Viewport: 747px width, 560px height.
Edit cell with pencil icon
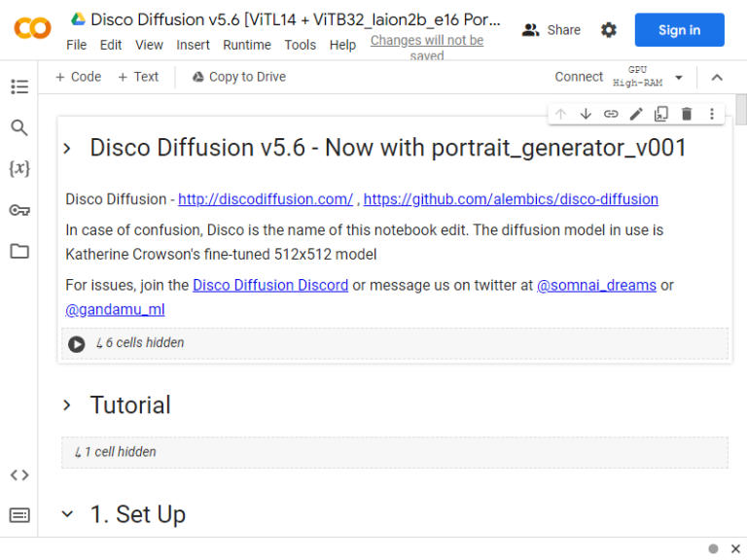pos(636,114)
